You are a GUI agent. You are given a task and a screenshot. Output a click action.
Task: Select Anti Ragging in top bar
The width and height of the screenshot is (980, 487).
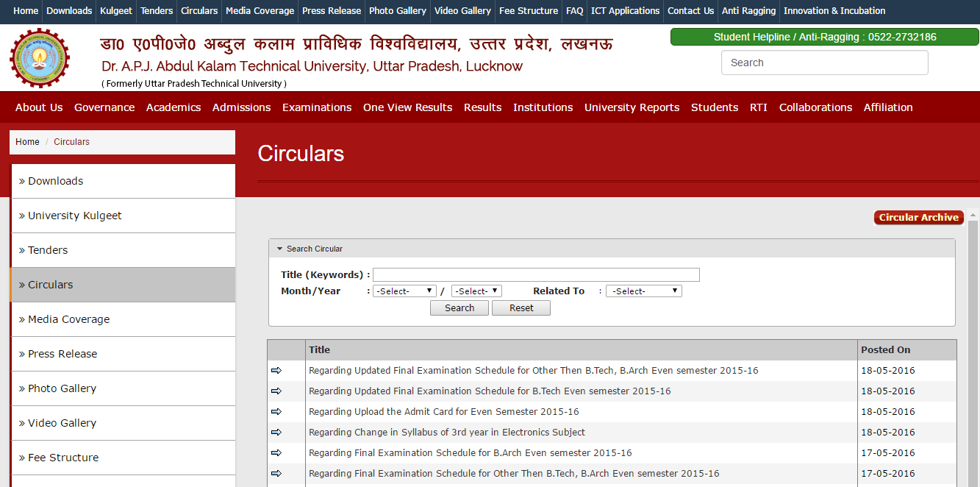coord(748,11)
